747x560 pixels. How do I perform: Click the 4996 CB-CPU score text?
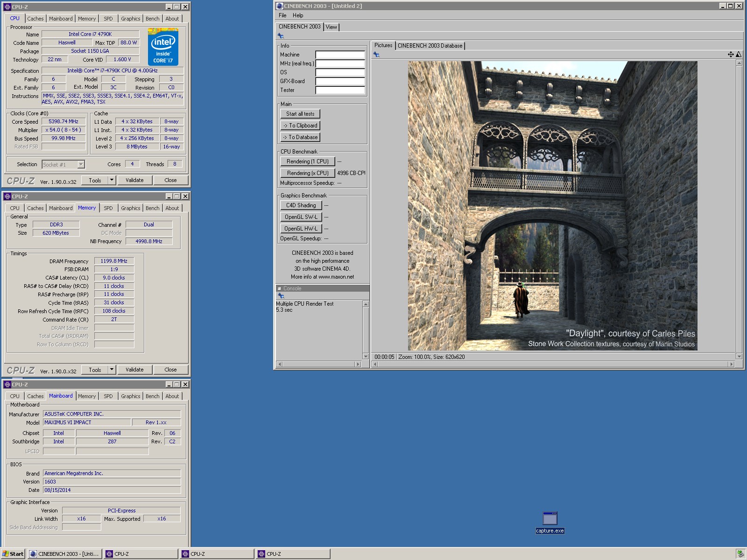click(351, 173)
